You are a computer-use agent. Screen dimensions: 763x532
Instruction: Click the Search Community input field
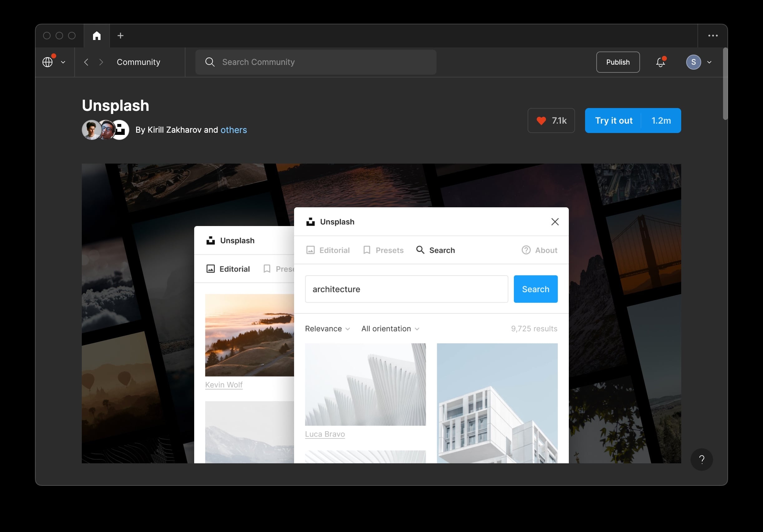pos(316,62)
